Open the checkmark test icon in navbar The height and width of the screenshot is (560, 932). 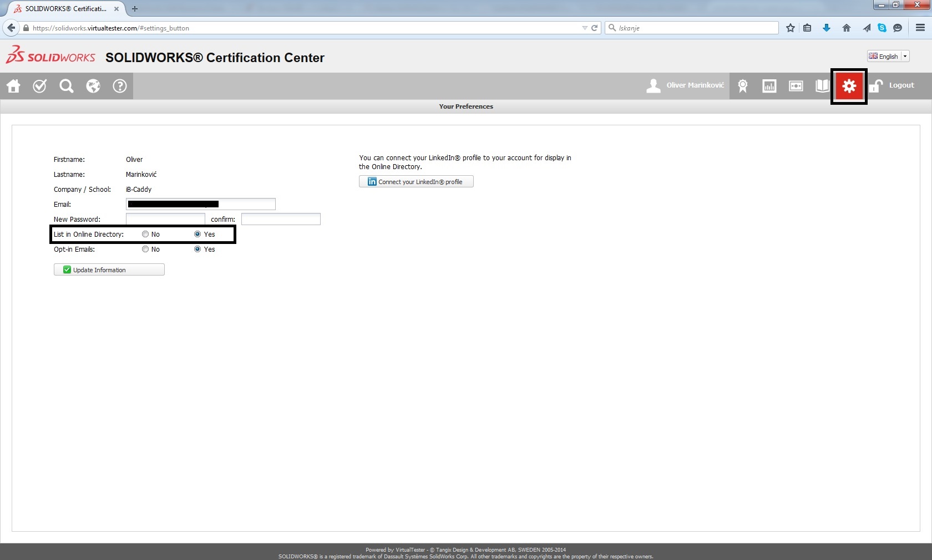[x=40, y=86]
